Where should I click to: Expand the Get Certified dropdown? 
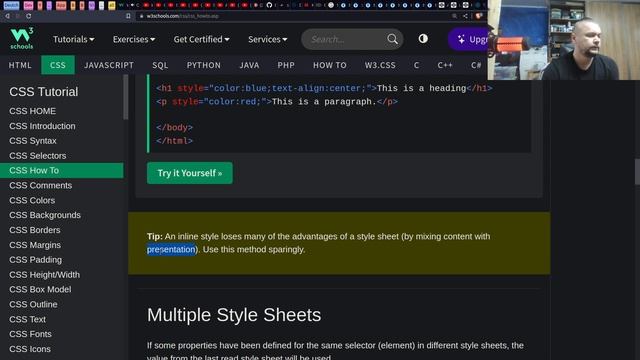pyautogui.click(x=201, y=39)
